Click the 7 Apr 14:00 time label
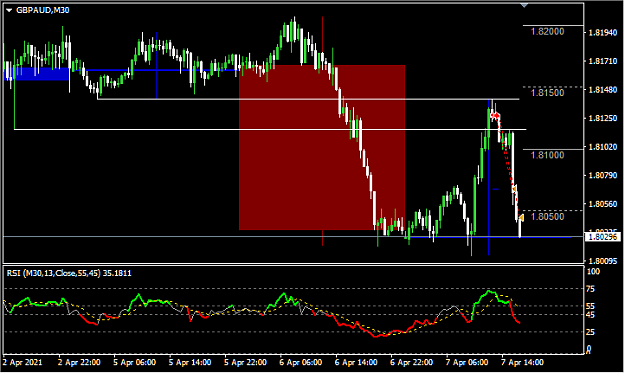625x373 pixels. coord(522,363)
